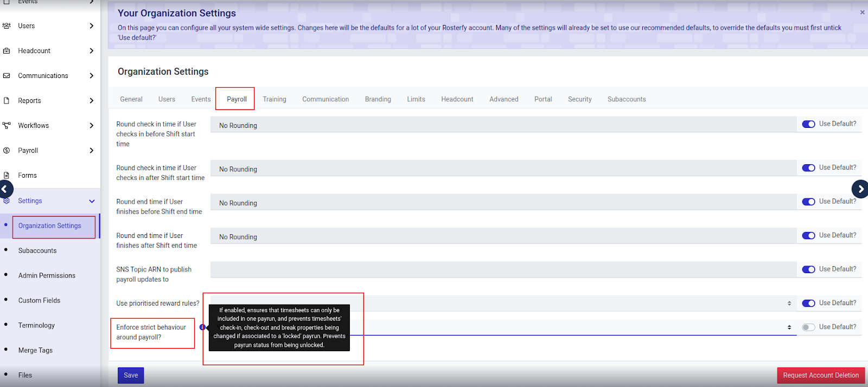Open Admin Permissions in sidebar
868x387 pixels.
47,276
